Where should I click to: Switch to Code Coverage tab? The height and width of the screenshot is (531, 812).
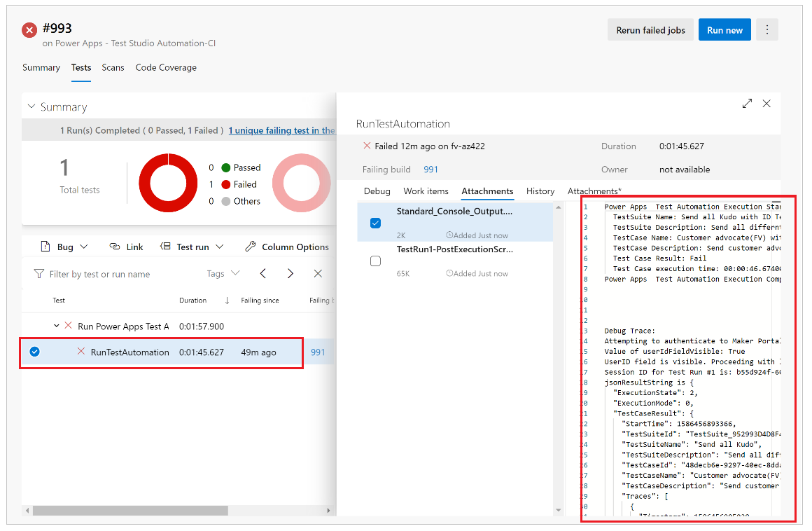coord(166,68)
